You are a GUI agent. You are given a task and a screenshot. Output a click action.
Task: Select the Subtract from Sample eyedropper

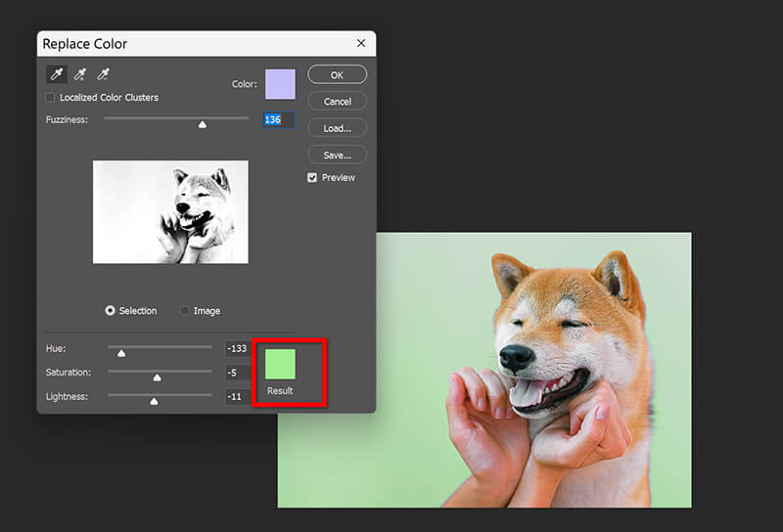pos(103,74)
